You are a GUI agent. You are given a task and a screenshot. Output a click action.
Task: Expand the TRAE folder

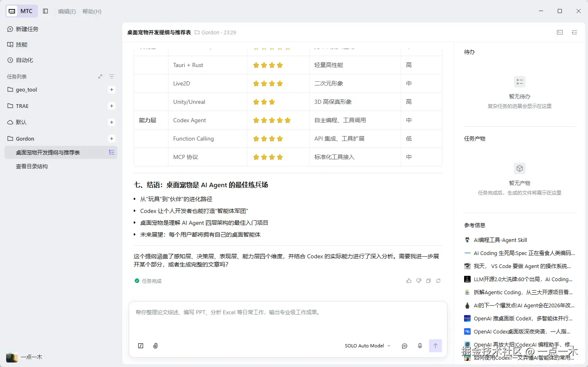click(18, 106)
